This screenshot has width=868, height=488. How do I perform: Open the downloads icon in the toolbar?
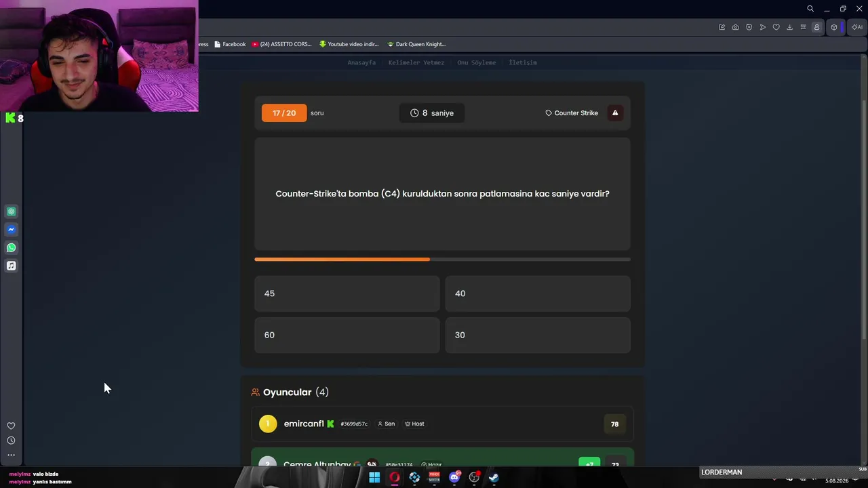point(789,27)
